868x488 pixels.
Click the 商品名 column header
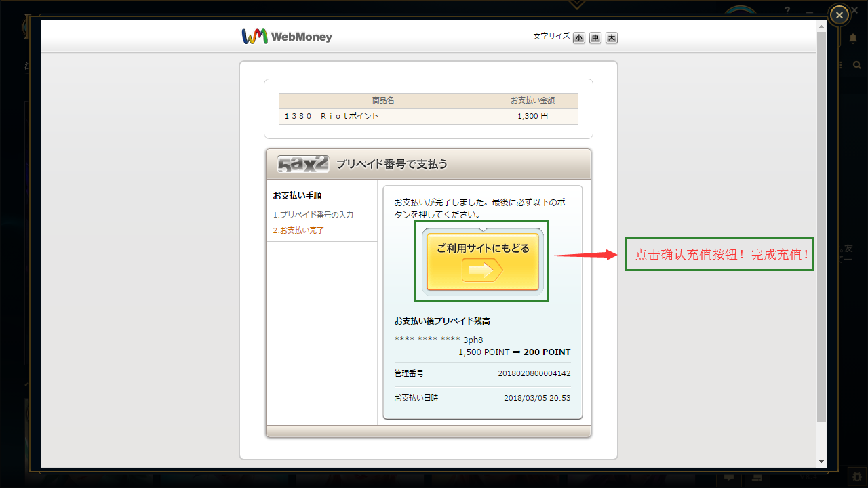click(383, 100)
